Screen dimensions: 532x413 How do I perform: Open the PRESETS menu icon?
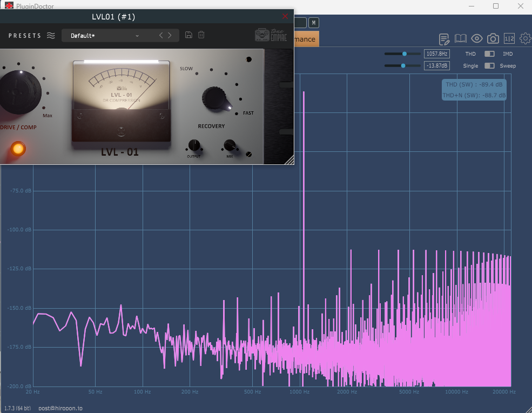(51, 35)
